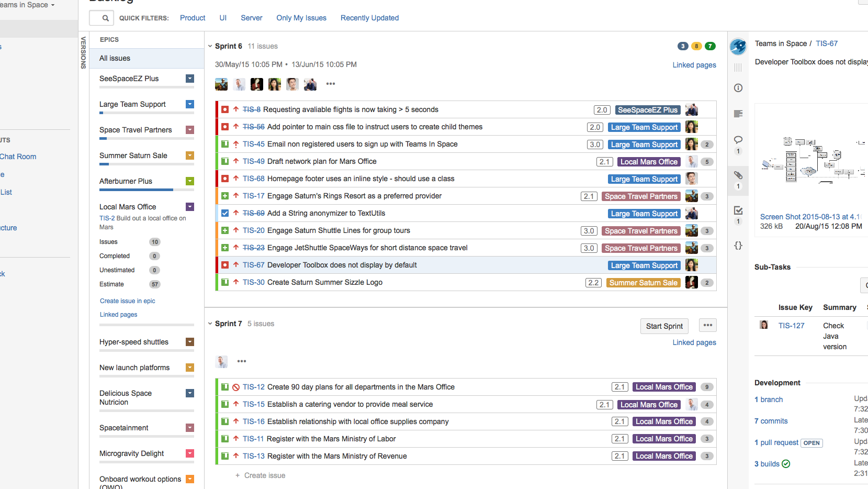
Task: Collapse the Sprint 6 section
Action: pos(210,46)
